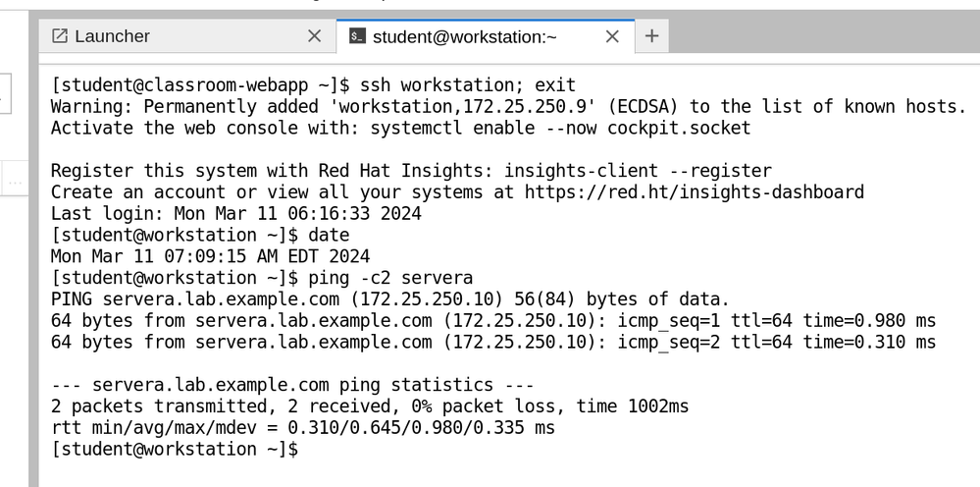Click the 'Mon Mar 11 07:09:15 AM EDT 2024' output
980x487 pixels.
(210, 256)
